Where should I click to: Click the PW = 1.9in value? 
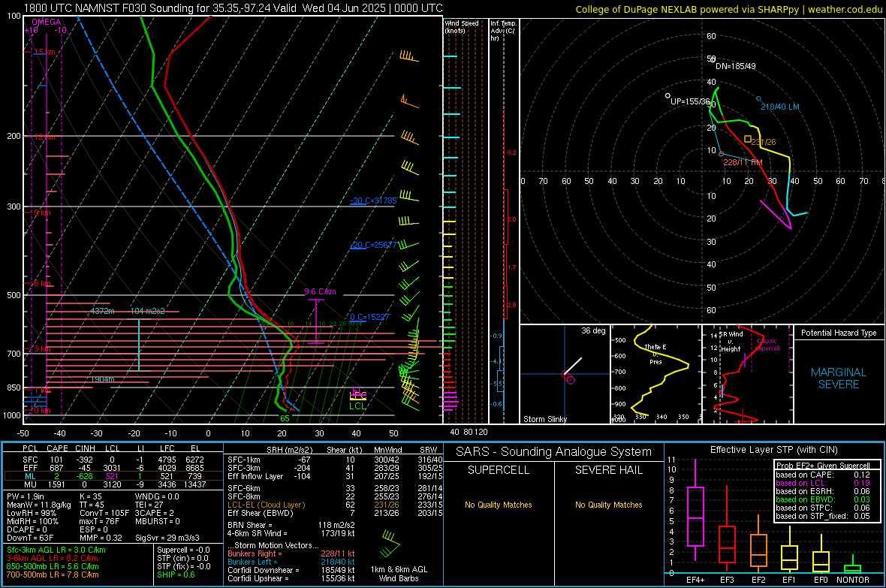click(26, 496)
